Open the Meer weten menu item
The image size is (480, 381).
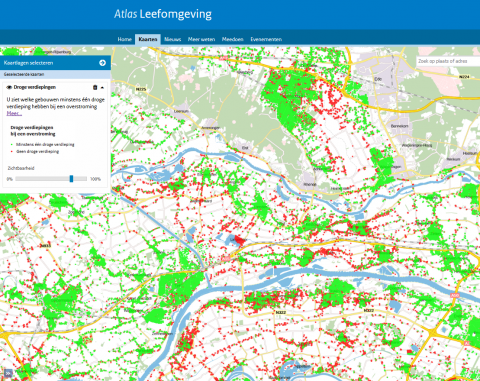(x=201, y=39)
